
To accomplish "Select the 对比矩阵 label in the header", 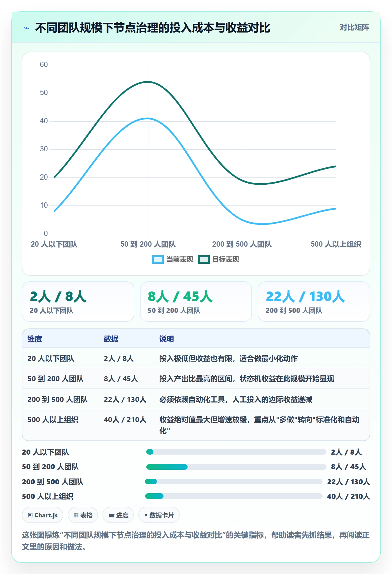I will (354, 27).
